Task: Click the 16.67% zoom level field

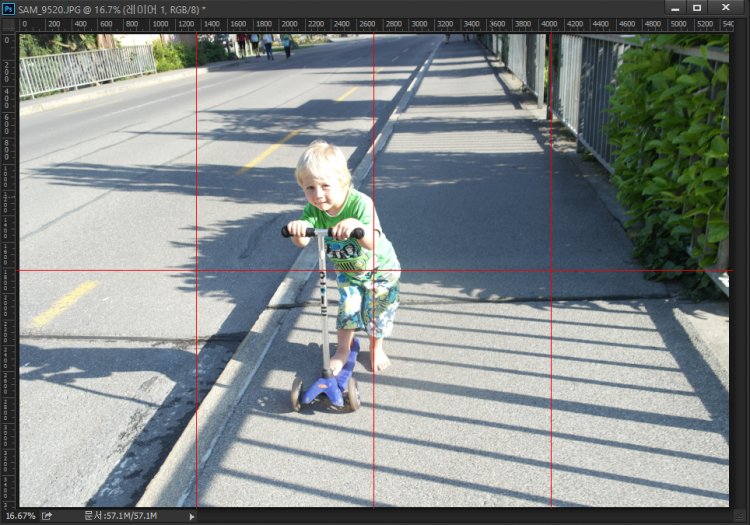Action: [19, 516]
